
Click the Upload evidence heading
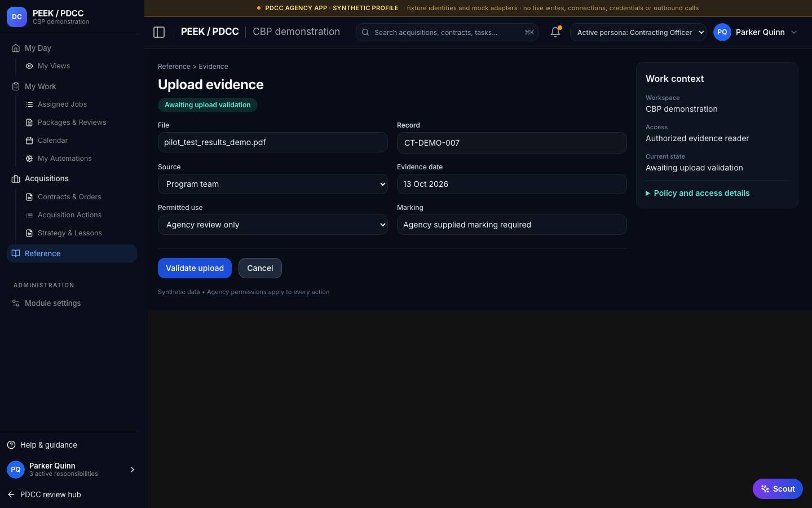pos(211,85)
